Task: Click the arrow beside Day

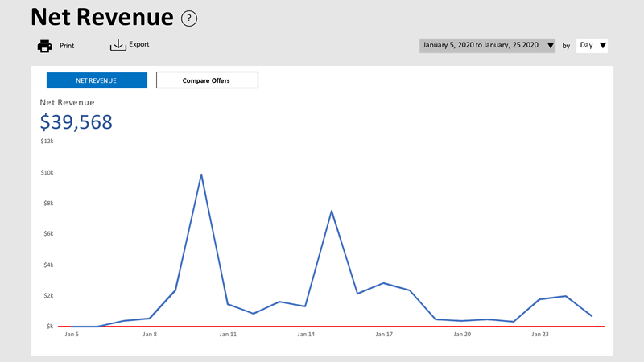Action: click(603, 46)
